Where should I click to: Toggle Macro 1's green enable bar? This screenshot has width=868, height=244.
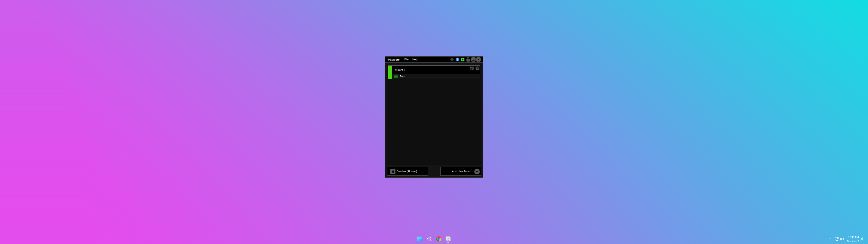pos(390,73)
